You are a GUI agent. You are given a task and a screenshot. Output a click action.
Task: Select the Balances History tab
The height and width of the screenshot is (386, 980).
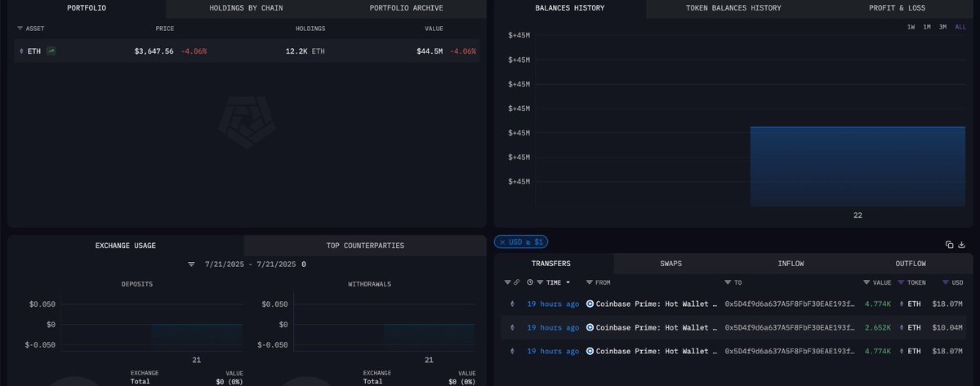click(570, 8)
